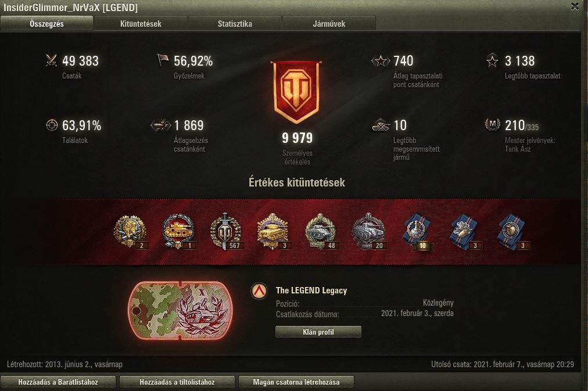The width and height of the screenshot is (588, 391).
Task: Click the blue ribbon medal showing 10
Action: 417,231
